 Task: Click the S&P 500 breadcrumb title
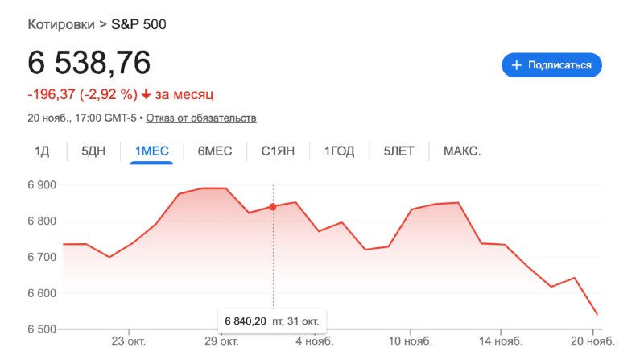click(138, 24)
